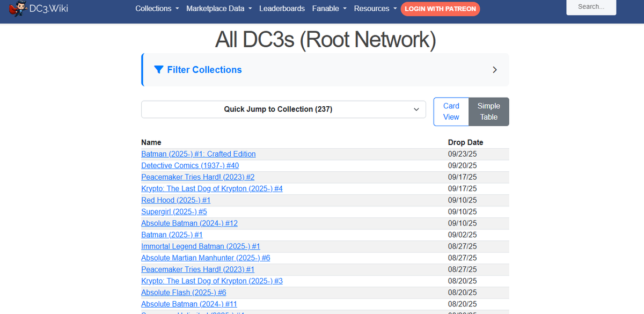Go to the Leaderboards page
Viewport: 644px width, 314px height.
(282, 9)
